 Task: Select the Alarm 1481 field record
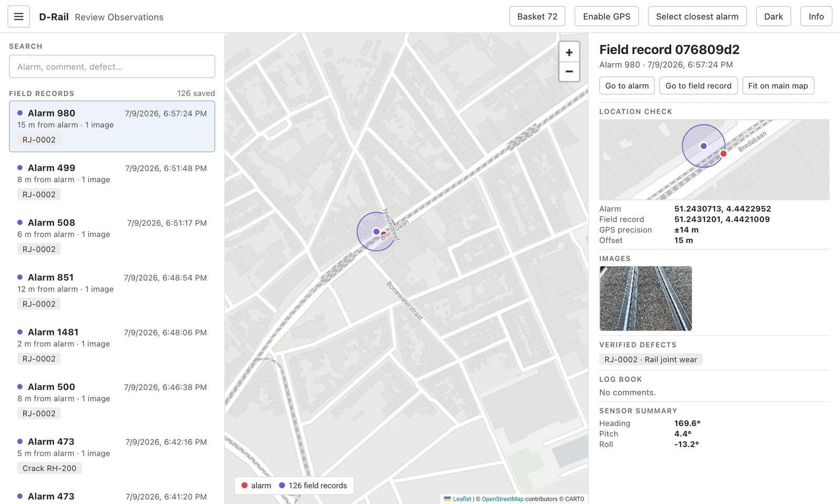click(x=112, y=345)
